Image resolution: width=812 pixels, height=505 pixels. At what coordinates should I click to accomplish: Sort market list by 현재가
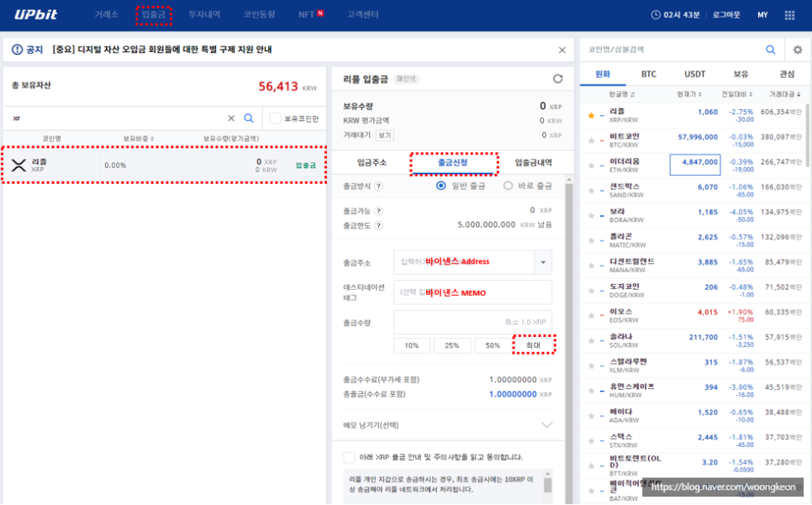[689, 94]
